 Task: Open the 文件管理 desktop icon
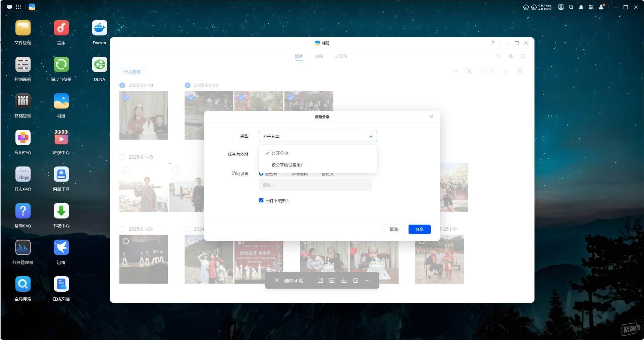[23, 28]
